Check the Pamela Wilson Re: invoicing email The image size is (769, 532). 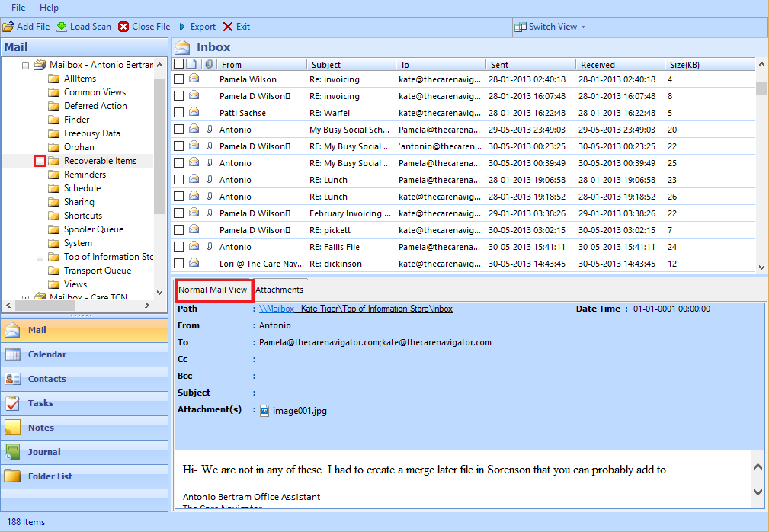pyautogui.click(x=179, y=79)
